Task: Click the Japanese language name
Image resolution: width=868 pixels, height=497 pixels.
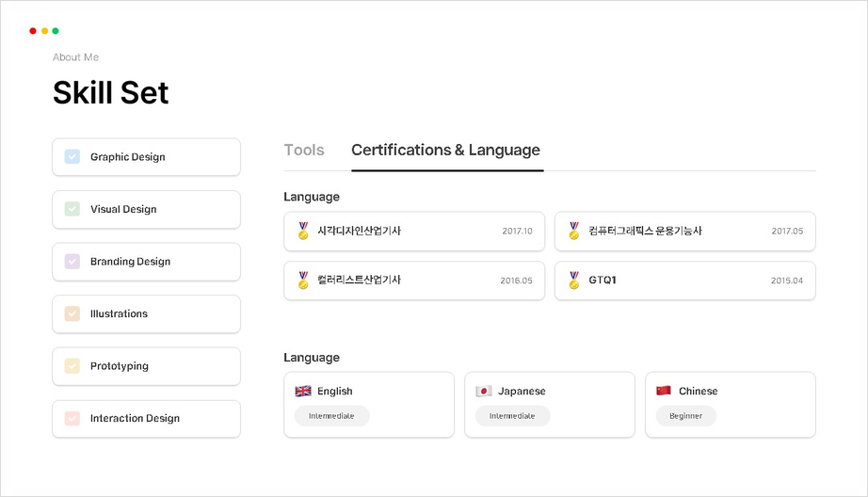Action: (522, 392)
